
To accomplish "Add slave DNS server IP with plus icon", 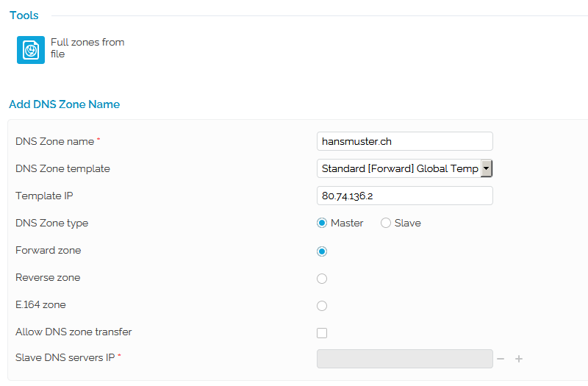I will (519, 359).
